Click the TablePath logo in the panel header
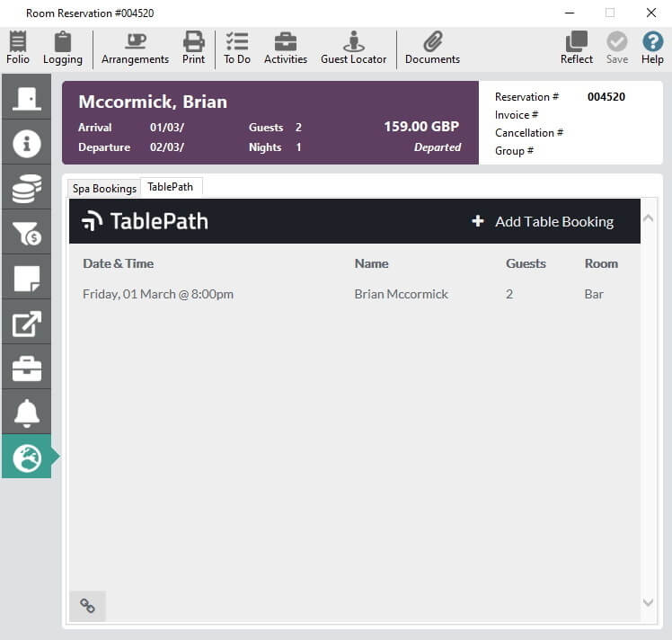 (x=145, y=221)
